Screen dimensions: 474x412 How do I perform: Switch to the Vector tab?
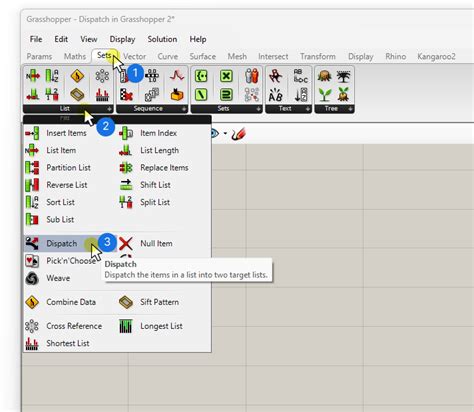(x=135, y=56)
